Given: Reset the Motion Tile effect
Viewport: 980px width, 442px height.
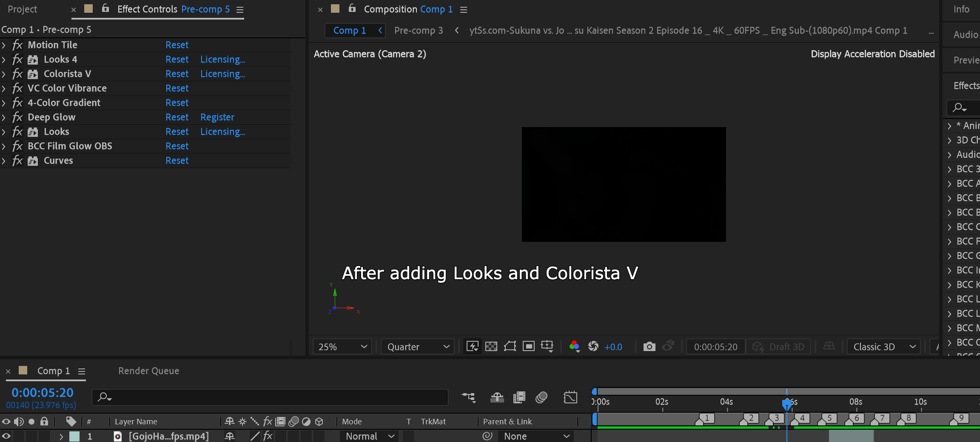Looking at the screenshot, I should coord(177,45).
